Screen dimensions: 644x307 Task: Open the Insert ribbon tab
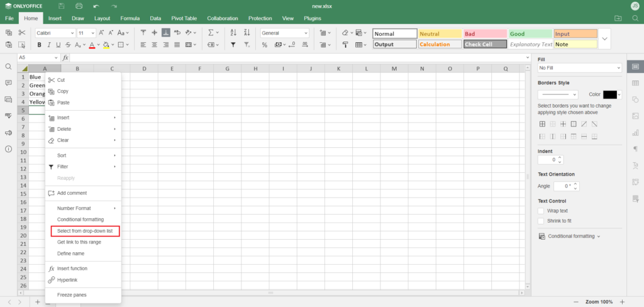55,18
